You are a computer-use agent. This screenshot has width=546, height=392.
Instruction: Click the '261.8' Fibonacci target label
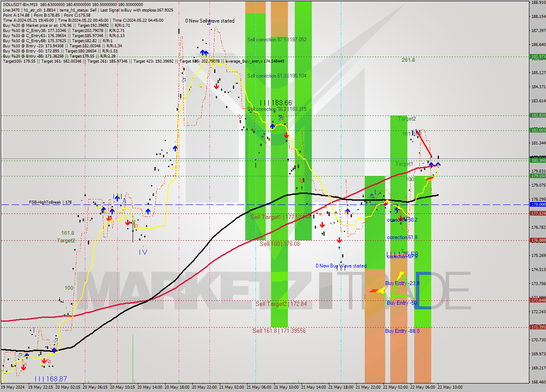(x=408, y=60)
